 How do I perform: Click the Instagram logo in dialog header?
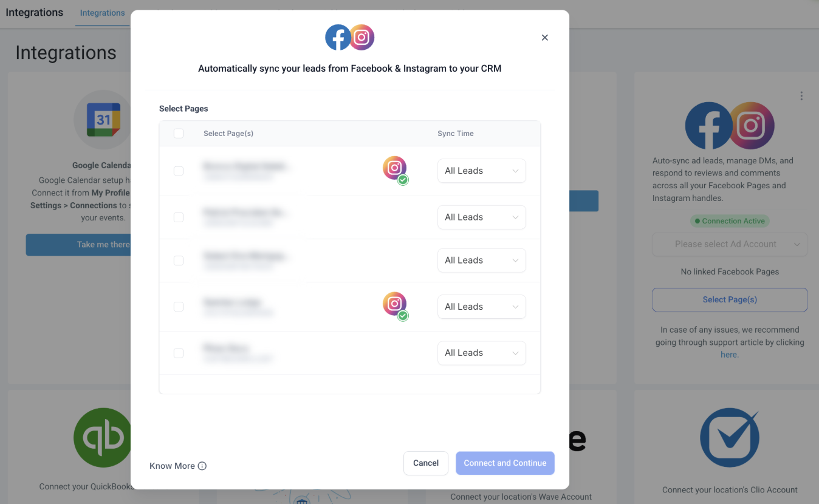point(362,37)
